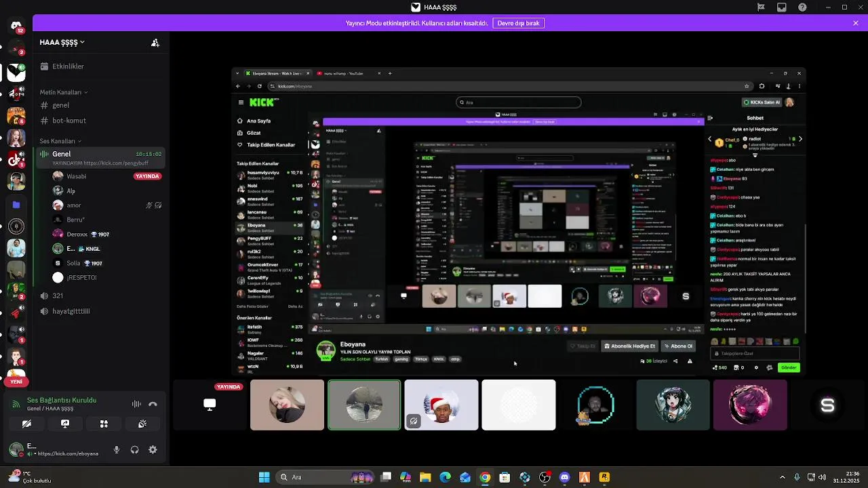
Task: Open the Discord help question mark icon
Action: pos(803,7)
